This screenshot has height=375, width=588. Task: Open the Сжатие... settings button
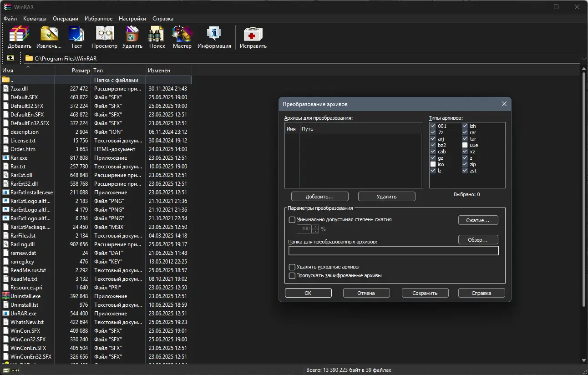click(478, 220)
